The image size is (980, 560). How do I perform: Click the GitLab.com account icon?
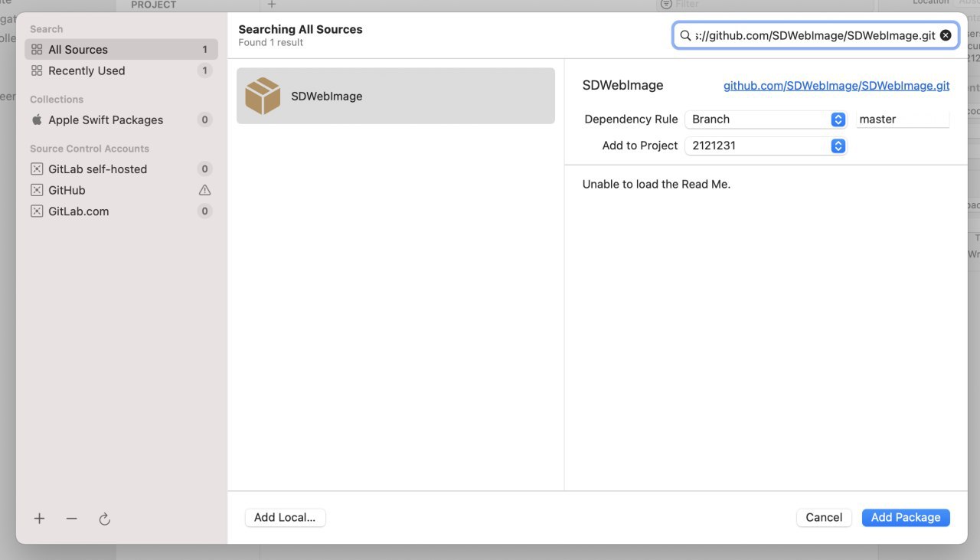(37, 211)
